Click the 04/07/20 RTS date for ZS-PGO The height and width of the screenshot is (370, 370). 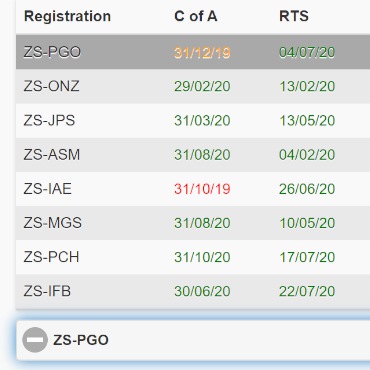(x=307, y=52)
